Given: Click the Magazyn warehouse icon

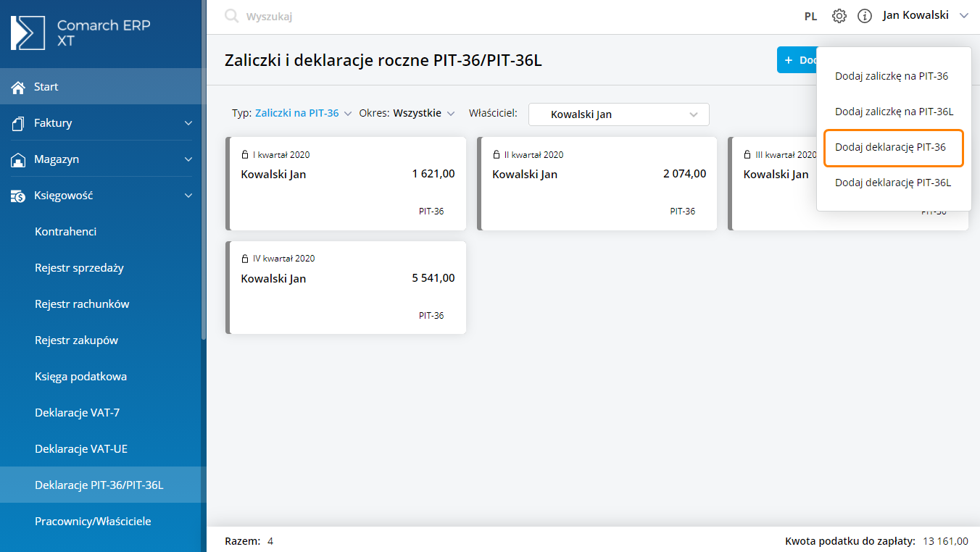Looking at the screenshot, I should pos(18,159).
